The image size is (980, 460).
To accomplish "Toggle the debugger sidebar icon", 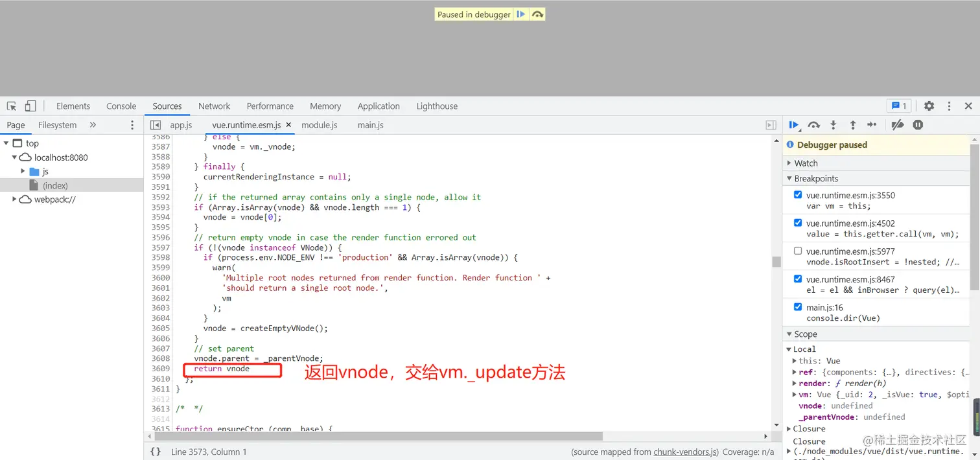I will pyautogui.click(x=771, y=125).
